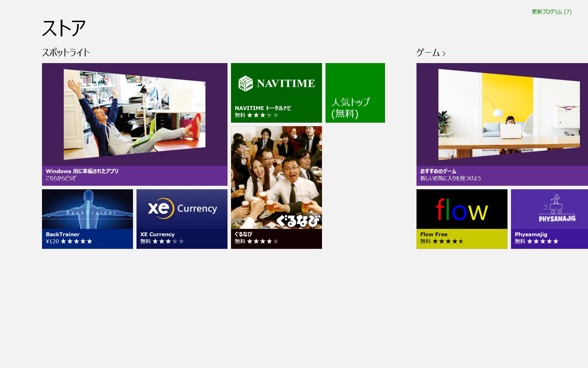Click the NAVITIME star rating
588x368 pixels.
pyautogui.click(x=263, y=115)
